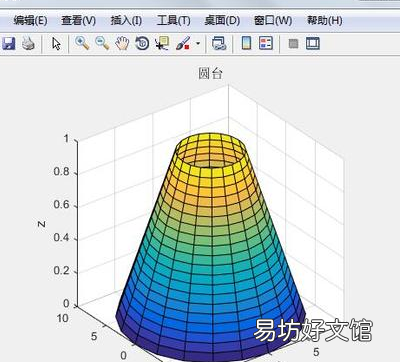The height and width of the screenshot is (362, 400).
Task: Open the 桌面(D) menu
Action: point(222,21)
